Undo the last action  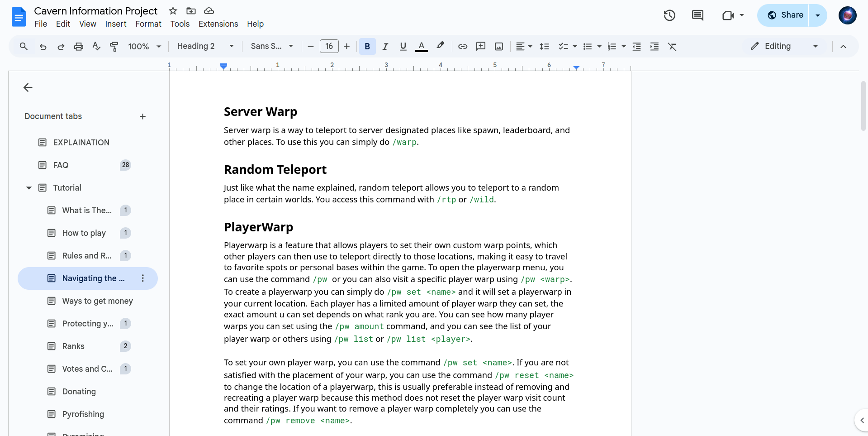[43, 46]
